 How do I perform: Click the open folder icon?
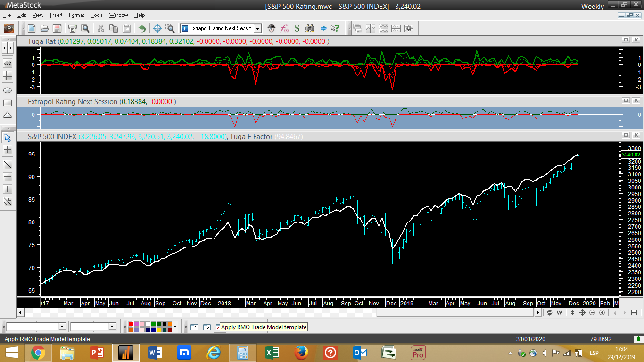[x=44, y=28]
